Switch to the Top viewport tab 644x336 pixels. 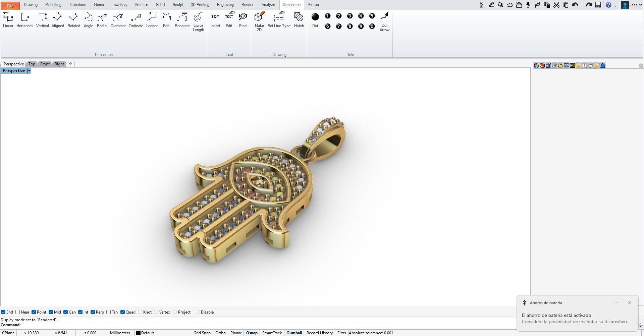click(x=32, y=64)
